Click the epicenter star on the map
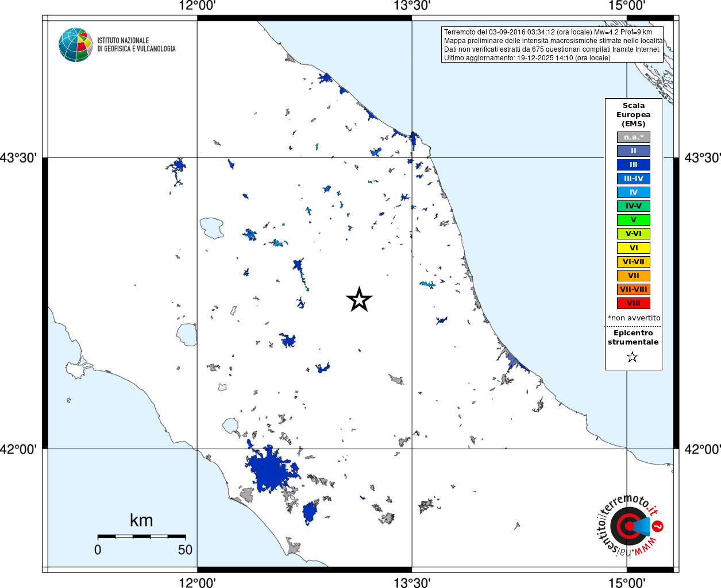Viewport: 721px width, 588px height. pyautogui.click(x=360, y=299)
